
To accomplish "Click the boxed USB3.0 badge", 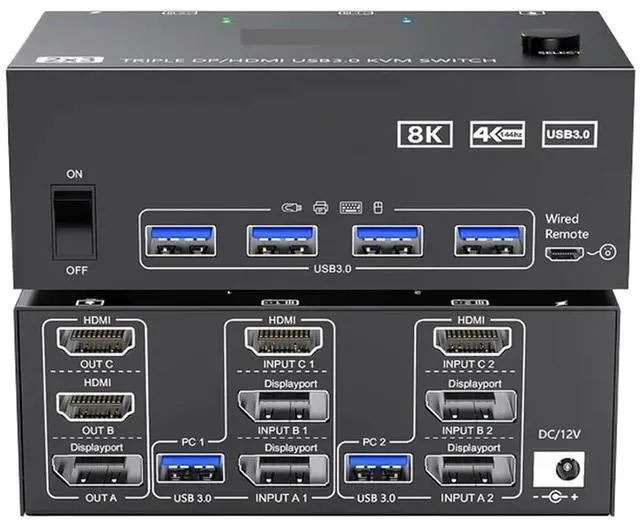I will click(x=569, y=134).
